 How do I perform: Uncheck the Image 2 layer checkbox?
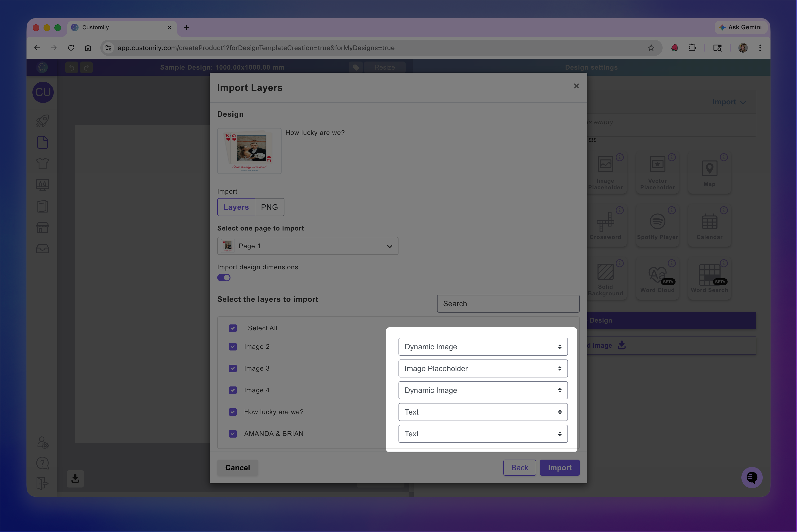(233, 346)
